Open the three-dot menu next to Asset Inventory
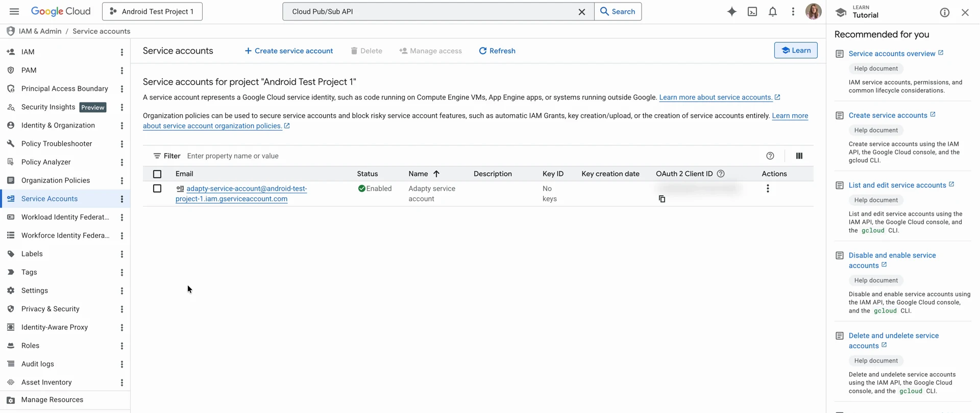The width and height of the screenshot is (980, 413). 121,382
